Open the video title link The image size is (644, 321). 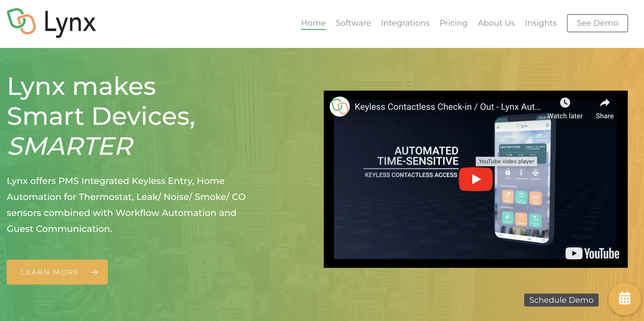tap(448, 107)
